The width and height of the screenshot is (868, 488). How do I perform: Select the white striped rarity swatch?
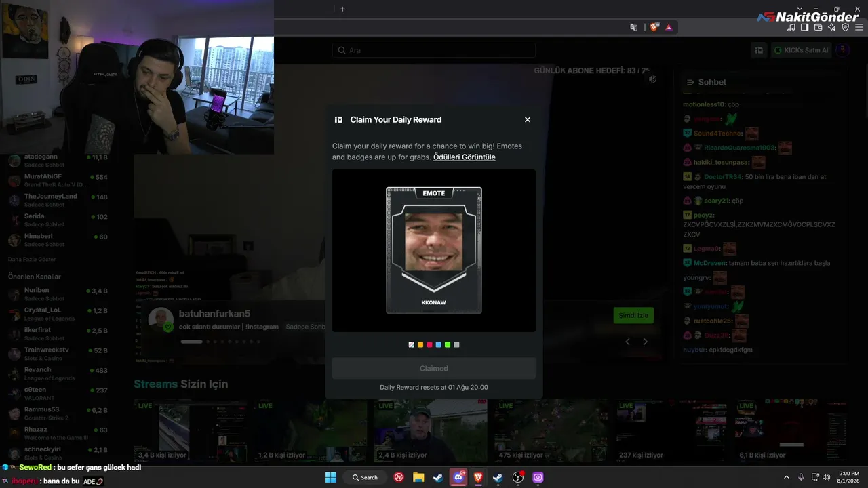[412, 345]
